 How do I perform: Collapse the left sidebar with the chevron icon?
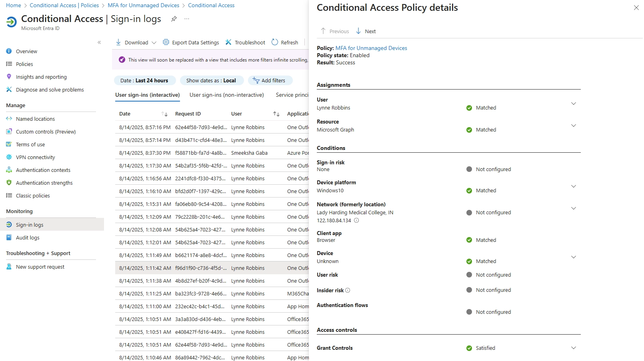coord(99,42)
